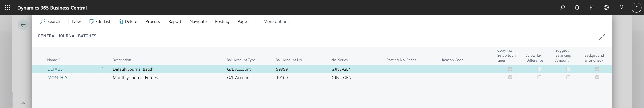The width and height of the screenshot is (644, 108).
Task: Open Suggest Balancing Amount column header
Action: [x=563, y=55]
